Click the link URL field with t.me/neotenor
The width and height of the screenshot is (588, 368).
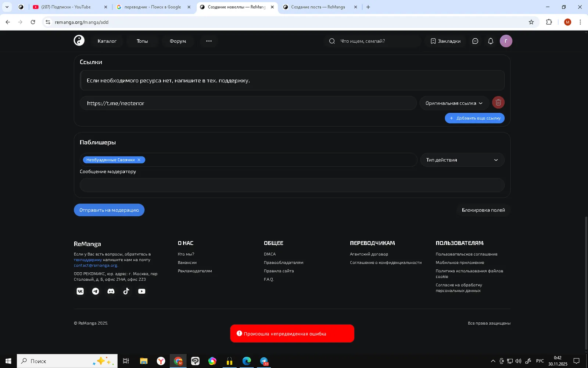(248, 103)
